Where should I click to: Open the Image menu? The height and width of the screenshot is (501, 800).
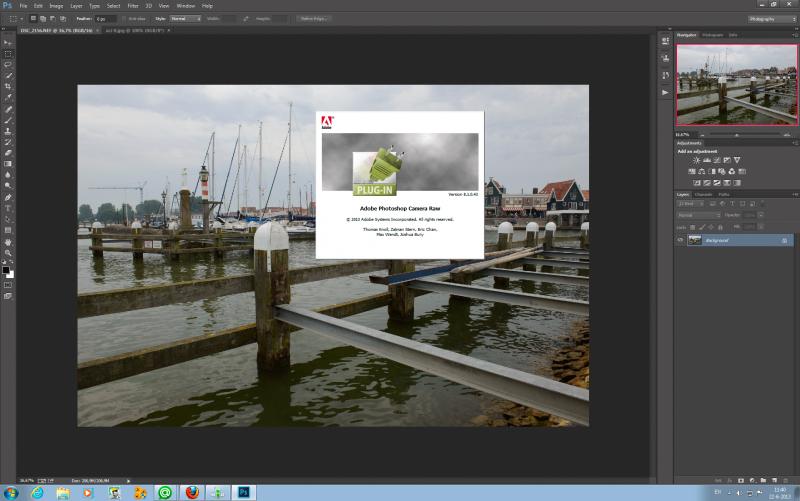coord(56,6)
